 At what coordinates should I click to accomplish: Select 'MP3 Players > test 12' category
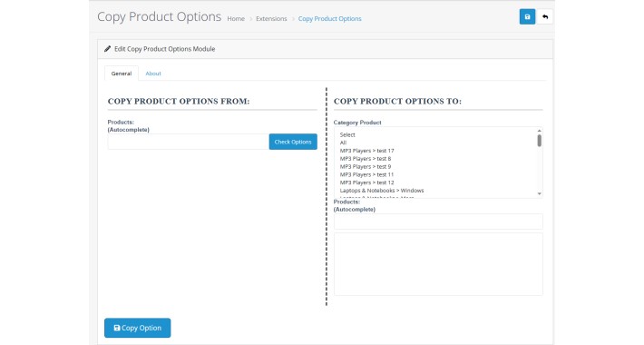pos(435,182)
